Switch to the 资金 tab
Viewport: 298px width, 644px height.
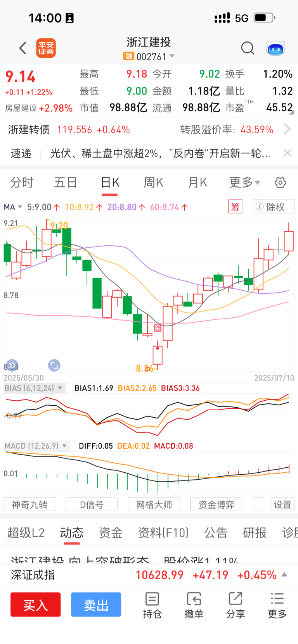[111, 533]
